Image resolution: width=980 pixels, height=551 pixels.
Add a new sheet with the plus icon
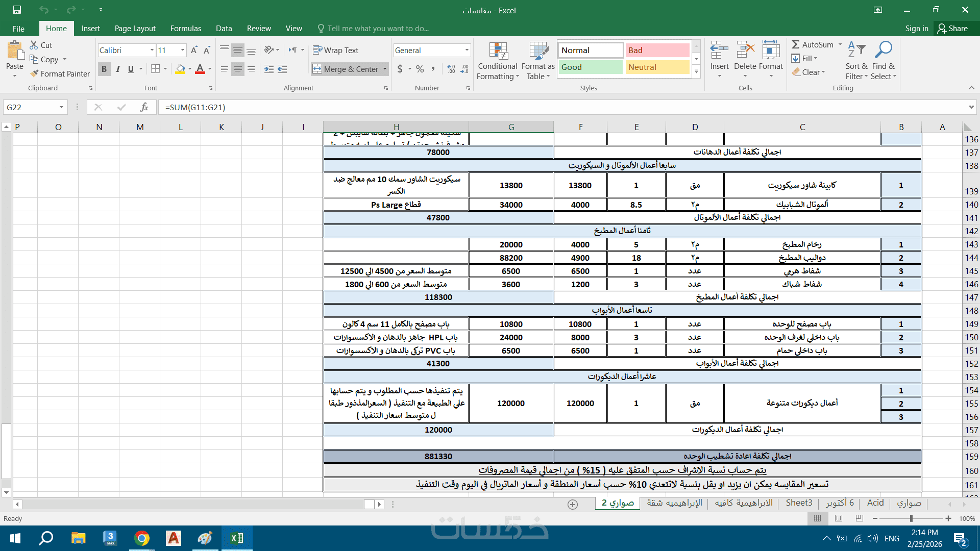(573, 504)
